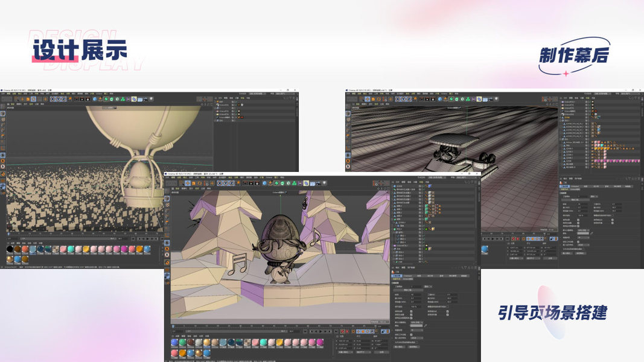Screen dimensions: 644x362
Task: Click Cube primitive icon in vehicle scene window
Action: pyautogui.click(x=440, y=100)
